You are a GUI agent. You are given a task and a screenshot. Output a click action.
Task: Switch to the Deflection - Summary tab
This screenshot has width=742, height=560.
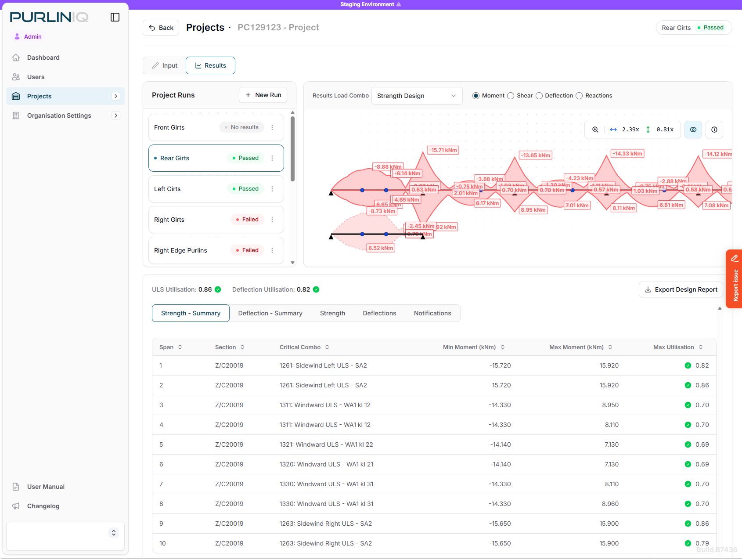270,313
